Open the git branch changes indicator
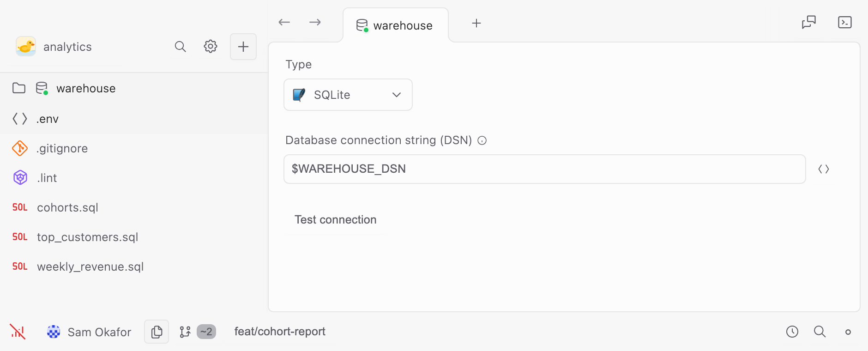The image size is (868, 351). click(x=198, y=332)
